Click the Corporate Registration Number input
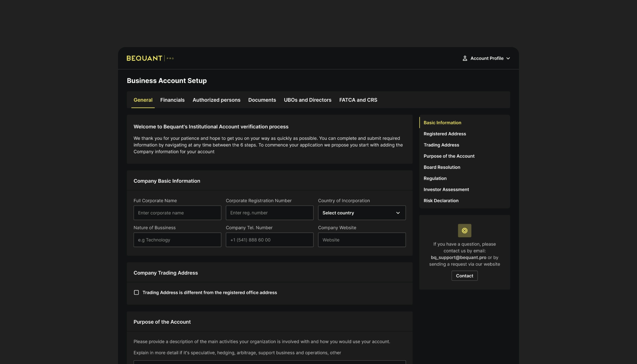Screen dimensions: 637x364 click(x=269, y=213)
